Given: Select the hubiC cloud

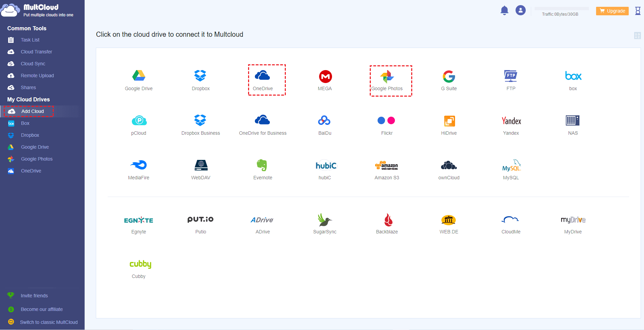Looking at the screenshot, I should (326, 165).
